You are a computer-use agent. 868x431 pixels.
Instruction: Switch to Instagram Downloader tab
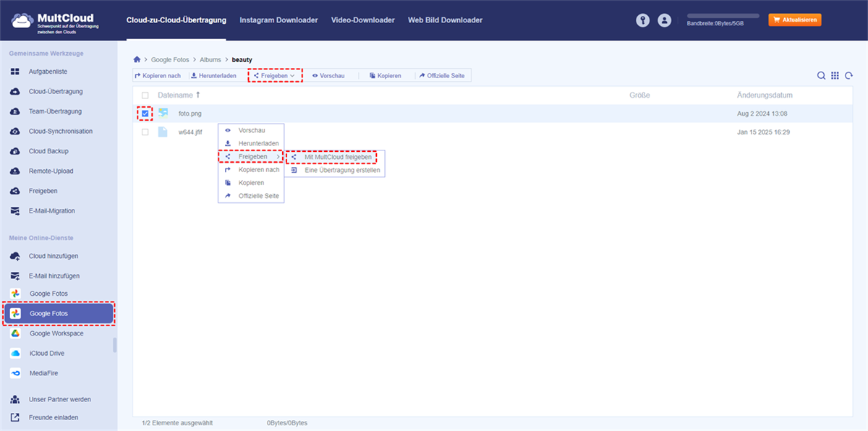tap(278, 20)
